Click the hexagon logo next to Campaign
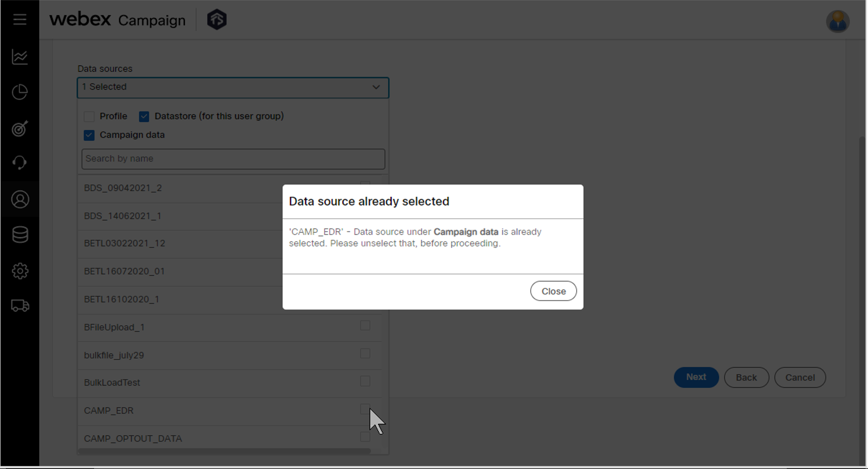This screenshot has width=868, height=469. [217, 20]
